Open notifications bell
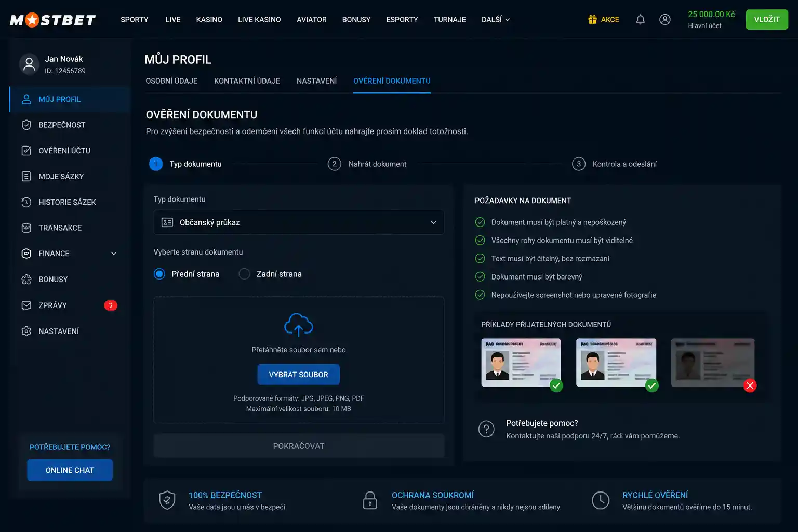 click(x=640, y=20)
